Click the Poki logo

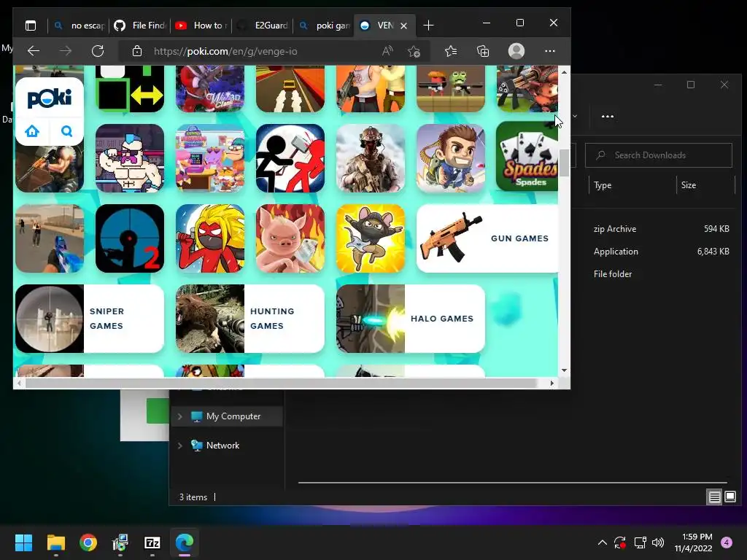(50, 98)
